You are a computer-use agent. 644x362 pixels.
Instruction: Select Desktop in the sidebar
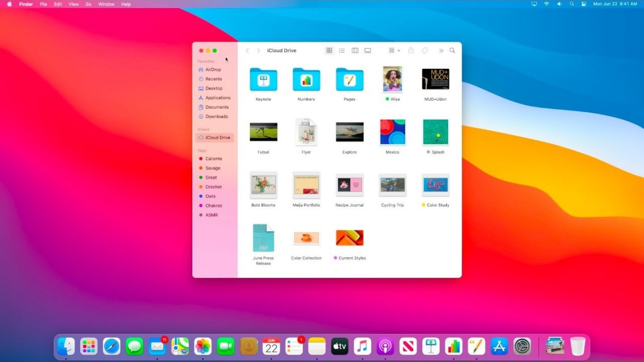pyautogui.click(x=215, y=88)
